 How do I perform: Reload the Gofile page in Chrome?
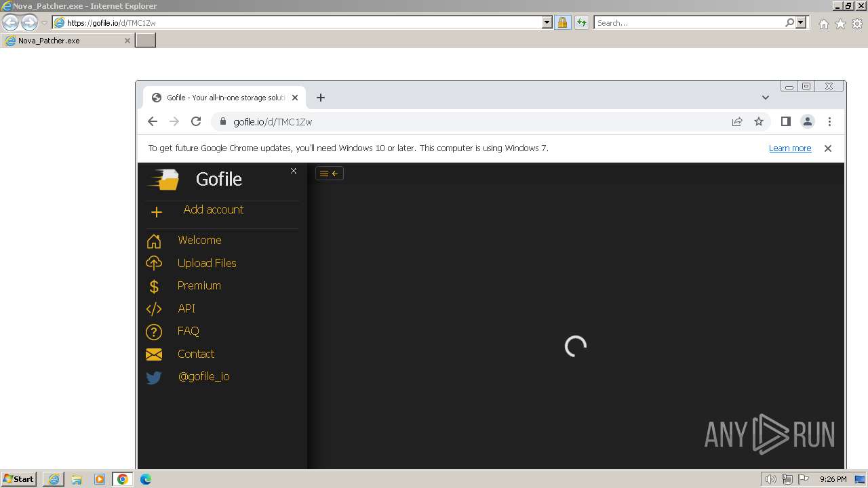click(x=196, y=121)
